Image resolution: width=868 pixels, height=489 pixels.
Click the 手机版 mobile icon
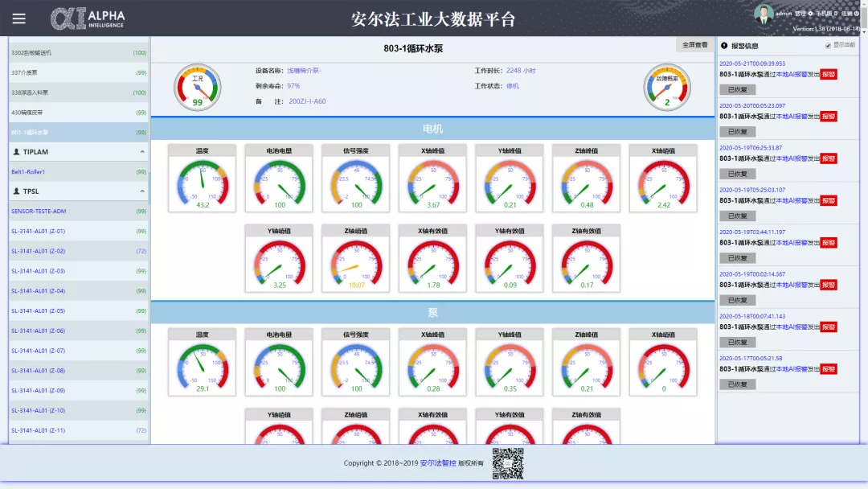pyautogui.click(x=837, y=14)
